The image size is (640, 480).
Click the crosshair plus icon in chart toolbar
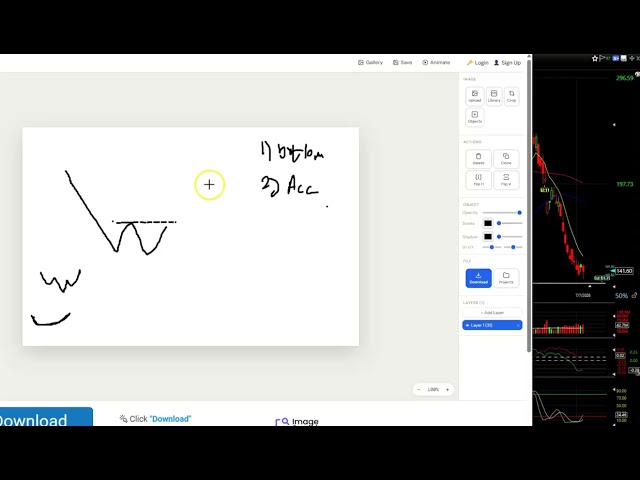coord(632,58)
